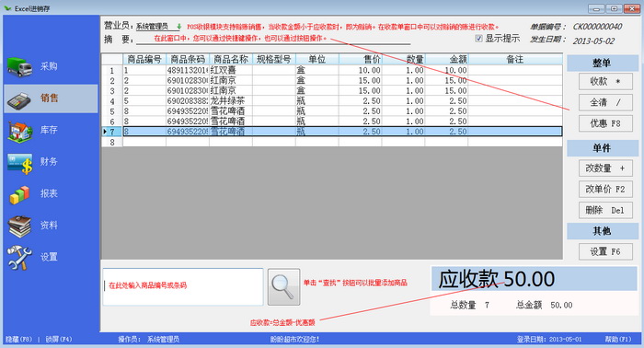The image size is (644, 348).
Task: Click row header number 8
Action: point(112,142)
